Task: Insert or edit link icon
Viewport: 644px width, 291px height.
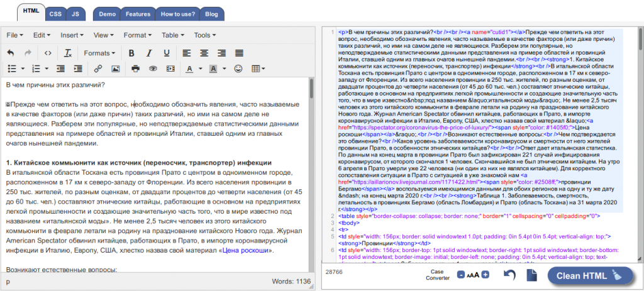Action: pos(97,69)
